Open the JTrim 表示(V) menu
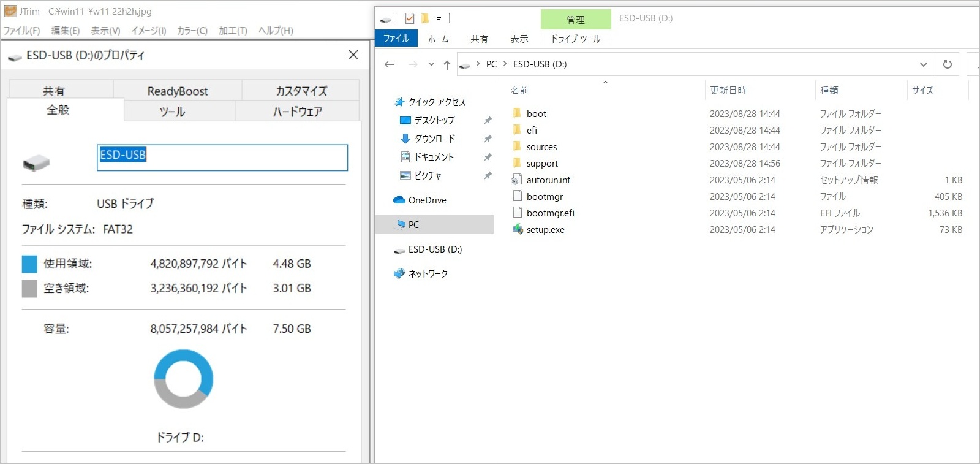This screenshot has height=464, width=980. 105,31
